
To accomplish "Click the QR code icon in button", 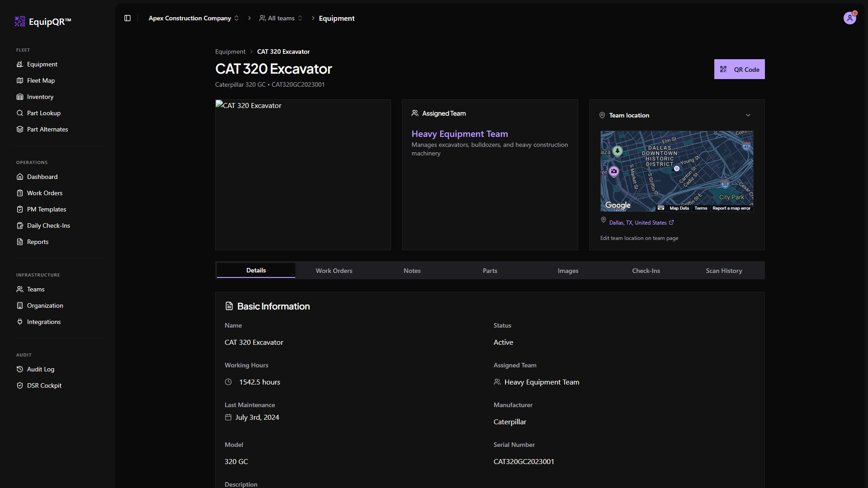I will pos(723,70).
